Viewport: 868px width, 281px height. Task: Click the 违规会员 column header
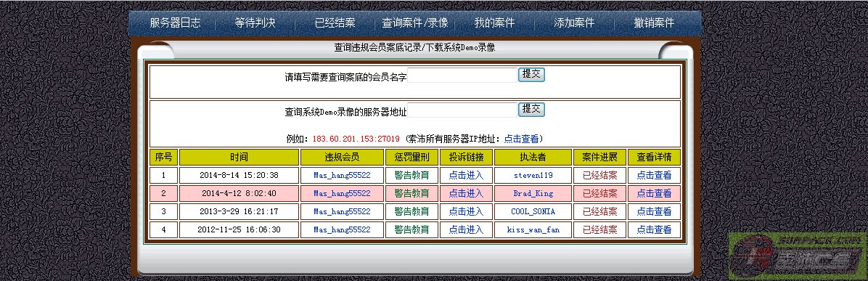[342, 158]
